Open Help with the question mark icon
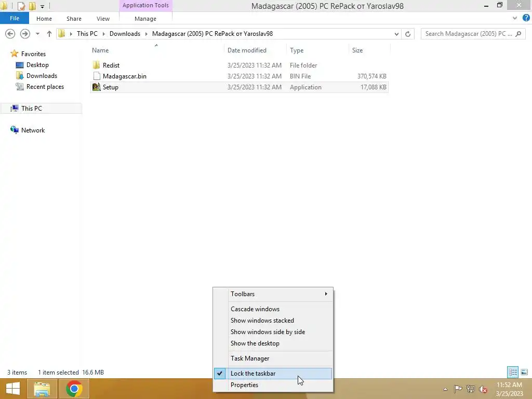This screenshot has width=532, height=399. [526, 18]
